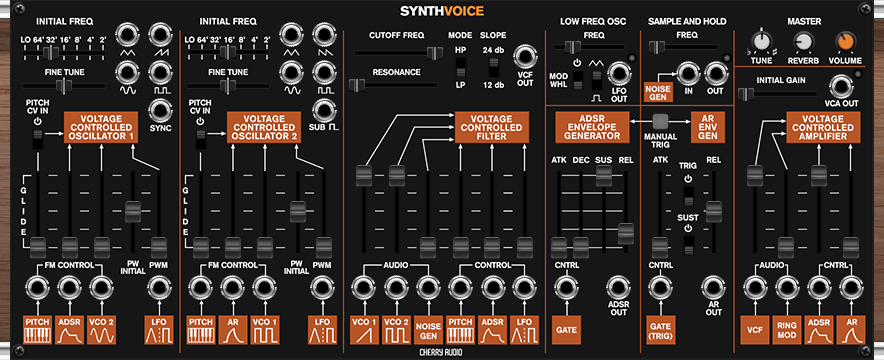Click the amplifier audio jack above RING MOD
The image size is (884, 360).
786,288
